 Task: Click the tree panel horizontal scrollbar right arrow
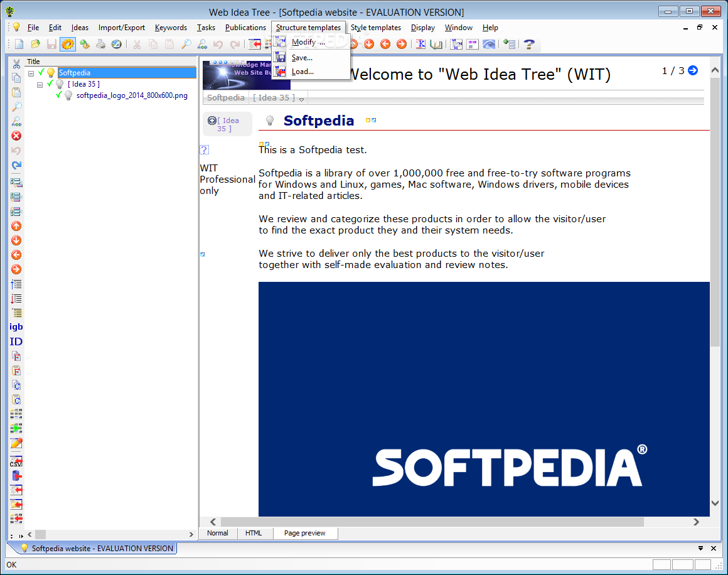pyautogui.click(x=191, y=535)
